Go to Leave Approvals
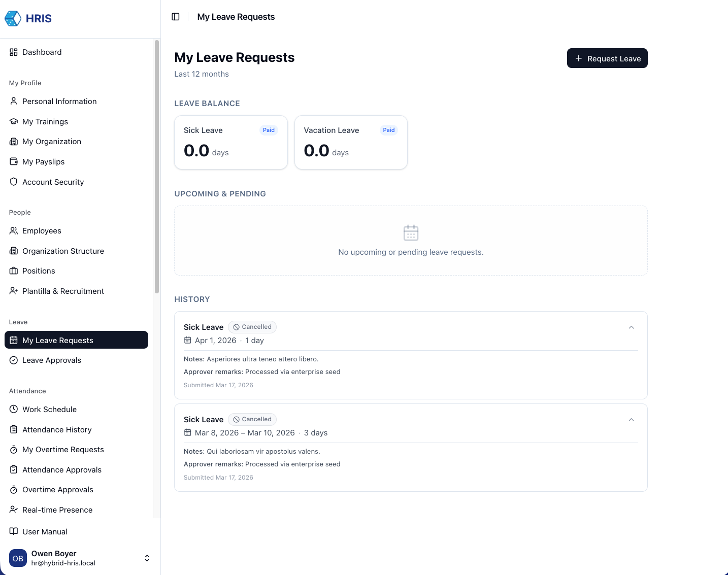Screen dimensions: 728x575 pos(51,360)
